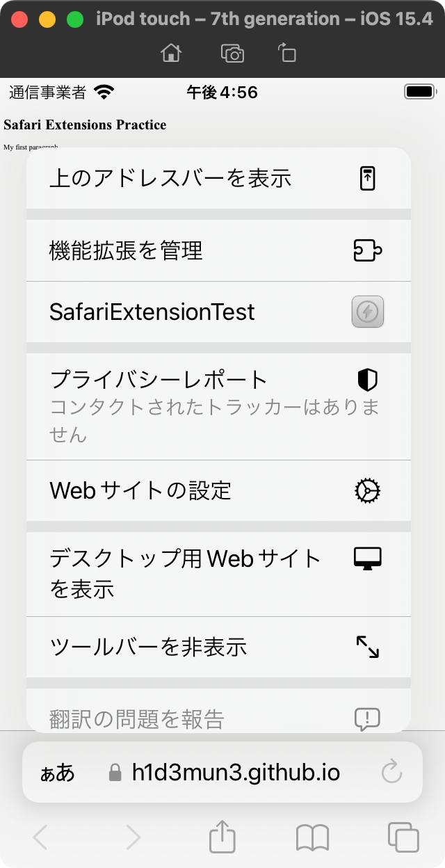Tap the puzzle piece manage extensions icon
This screenshot has height=868, width=445.
coord(368,250)
